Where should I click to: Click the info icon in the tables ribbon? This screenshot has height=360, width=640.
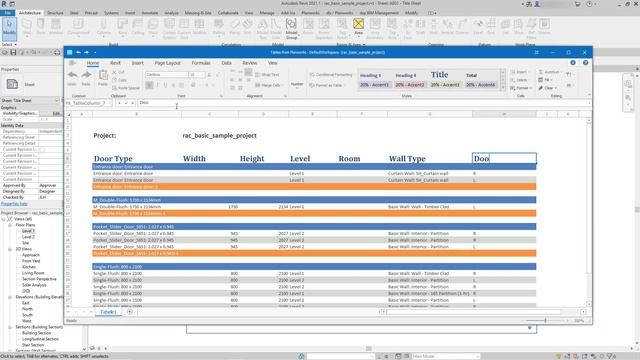coord(573,63)
